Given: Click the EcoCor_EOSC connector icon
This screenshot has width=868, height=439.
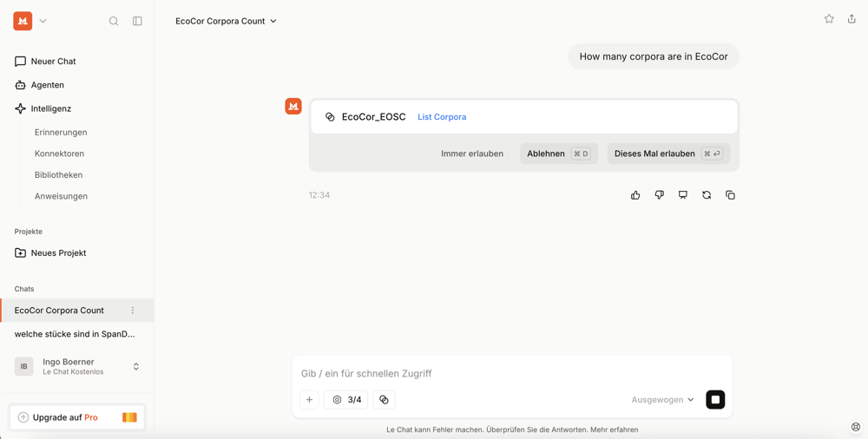Looking at the screenshot, I should (330, 117).
